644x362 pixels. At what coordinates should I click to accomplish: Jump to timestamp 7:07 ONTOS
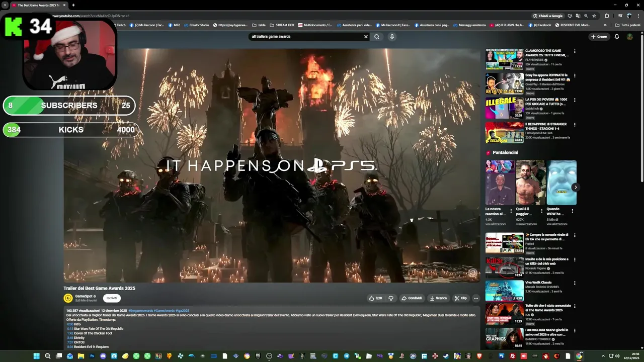tap(70, 342)
